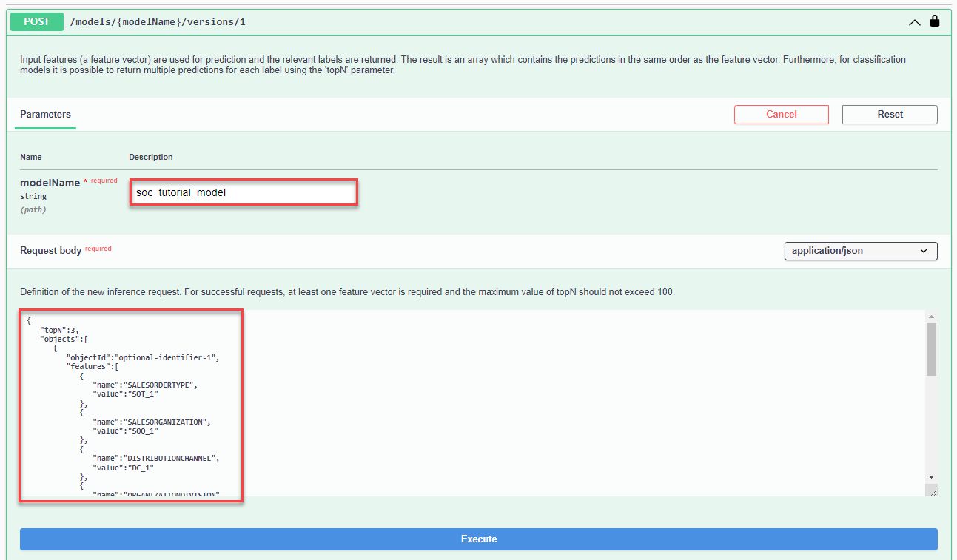Image resolution: width=957 pixels, height=560 pixels.
Task: Click the JSON editor scrollbar thumb
Action: click(x=931, y=349)
